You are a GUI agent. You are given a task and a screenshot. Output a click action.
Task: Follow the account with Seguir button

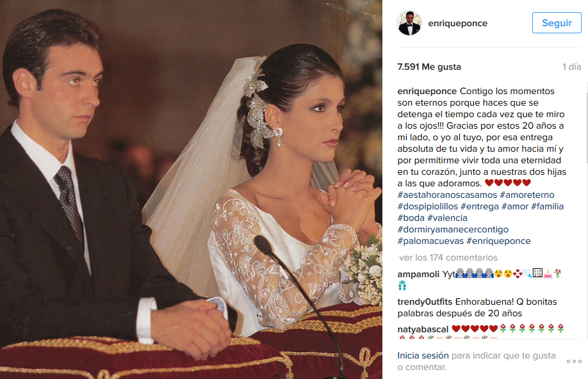pyautogui.click(x=557, y=23)
